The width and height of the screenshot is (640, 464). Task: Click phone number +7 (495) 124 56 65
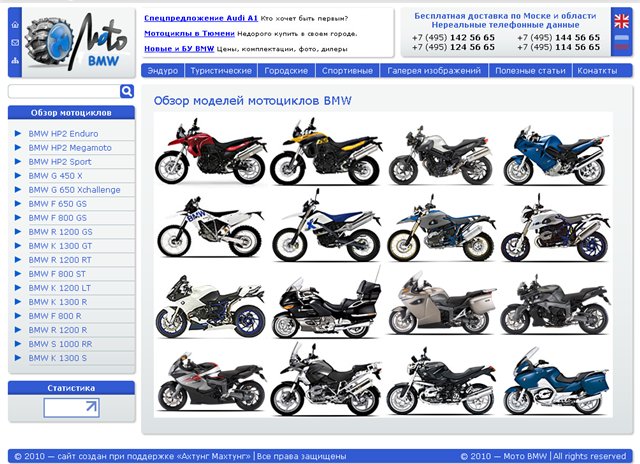(453, 47)
